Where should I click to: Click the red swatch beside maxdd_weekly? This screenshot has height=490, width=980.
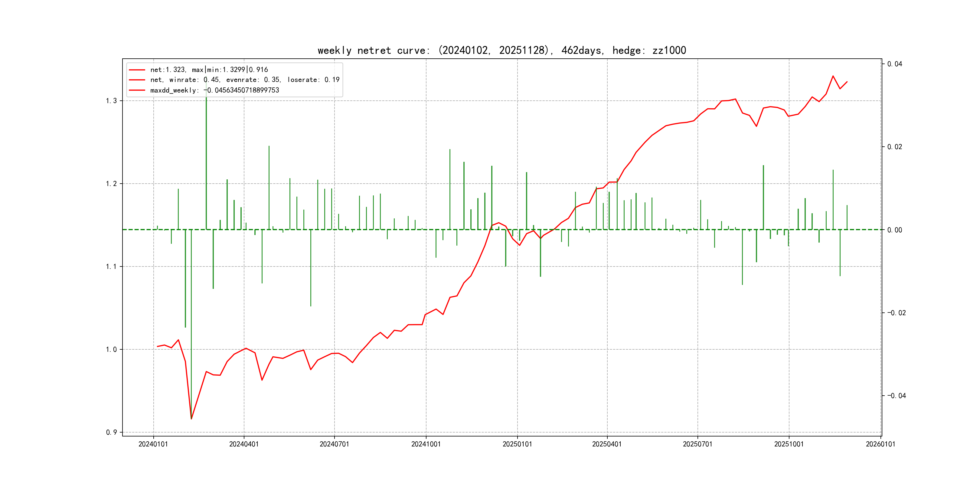click(x=137, y=90)
